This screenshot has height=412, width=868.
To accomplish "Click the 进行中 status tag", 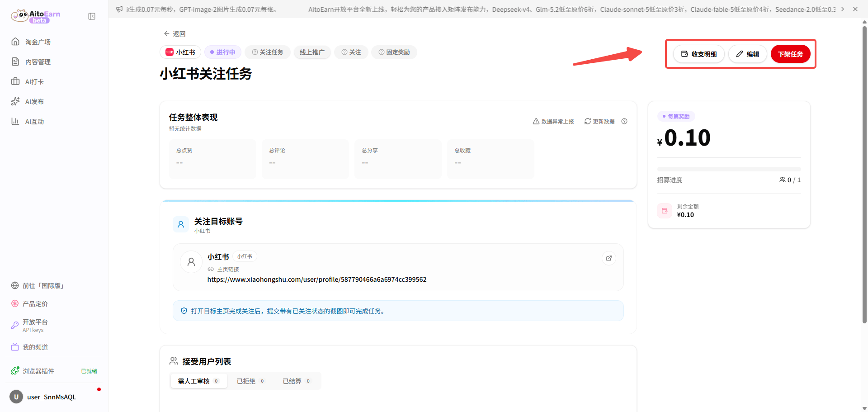I will pyautogui.click(x=223, y=52).
